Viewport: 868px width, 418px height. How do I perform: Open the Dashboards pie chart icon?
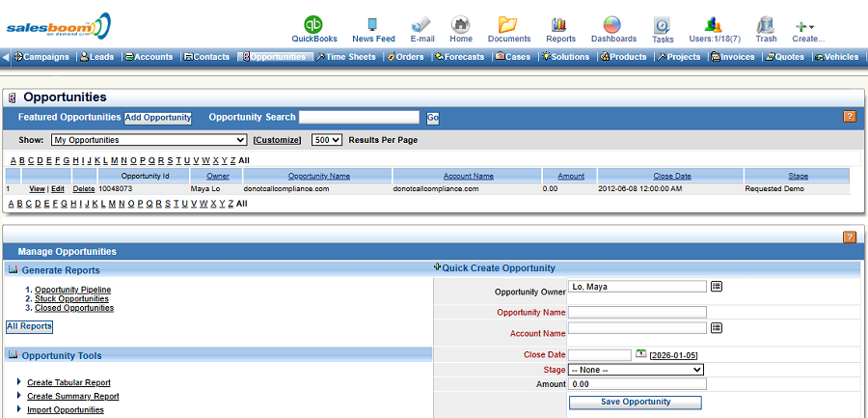point(612,25)
